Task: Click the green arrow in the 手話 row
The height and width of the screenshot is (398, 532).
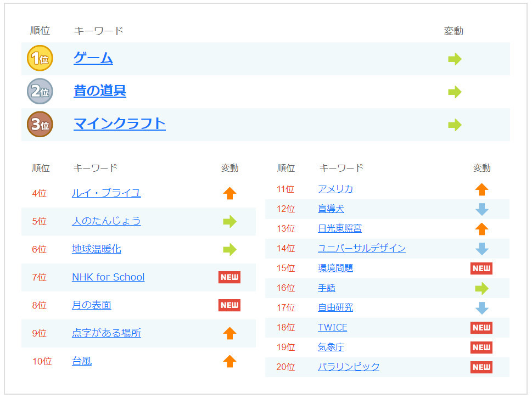Action: (482, 288)
